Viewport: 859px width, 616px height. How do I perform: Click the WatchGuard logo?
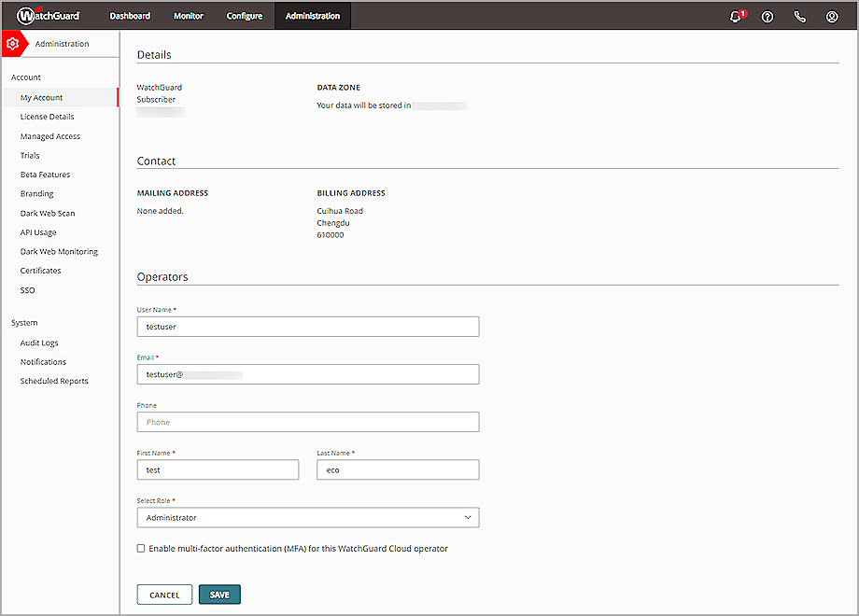point(49,16)
